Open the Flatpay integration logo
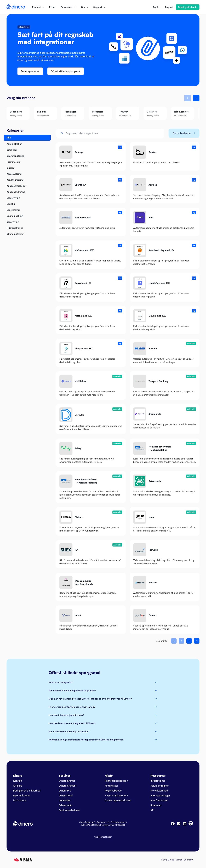Screen dimensions: 206x868 (x=66, y=517)
